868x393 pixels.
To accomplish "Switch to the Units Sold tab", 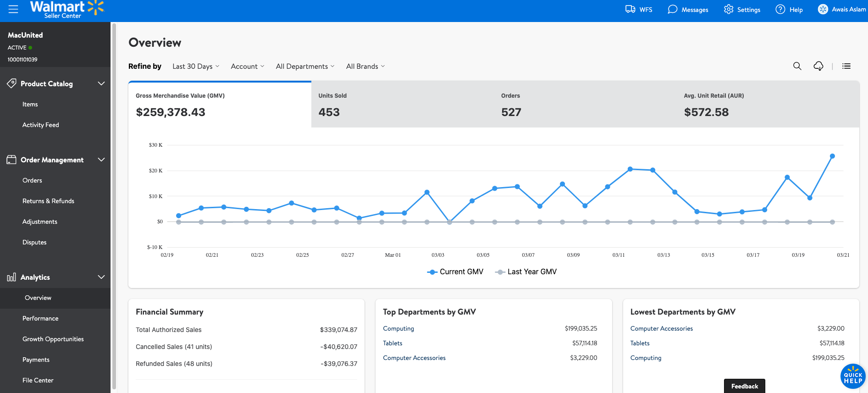I will [403, 105].
